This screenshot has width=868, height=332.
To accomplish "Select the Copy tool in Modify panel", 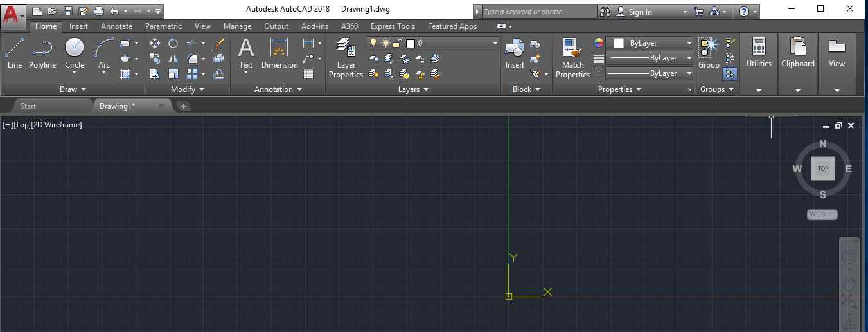I will click(155, 59).
